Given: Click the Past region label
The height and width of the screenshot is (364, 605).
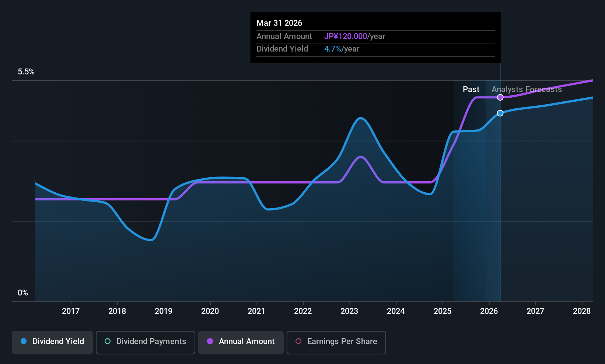Looking at the screenshot, I should (x=471, y=90).
